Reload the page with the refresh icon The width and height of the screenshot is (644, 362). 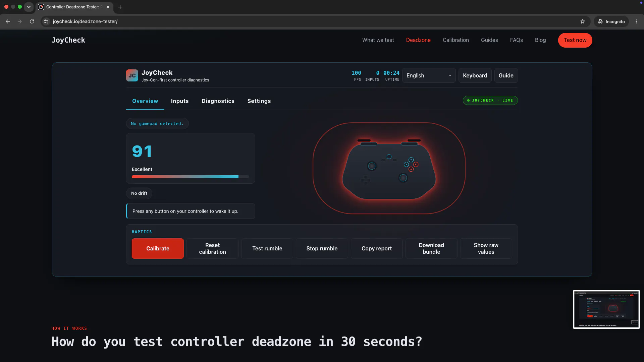point(32,21)
